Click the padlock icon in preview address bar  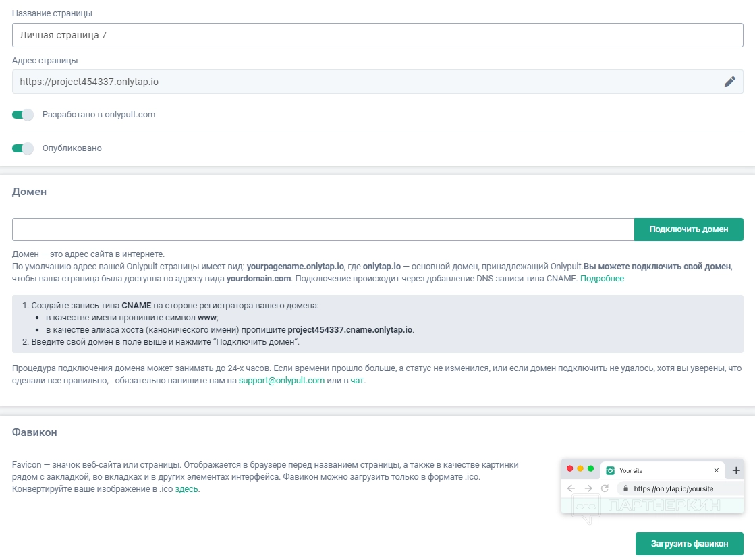pos(625,488)
